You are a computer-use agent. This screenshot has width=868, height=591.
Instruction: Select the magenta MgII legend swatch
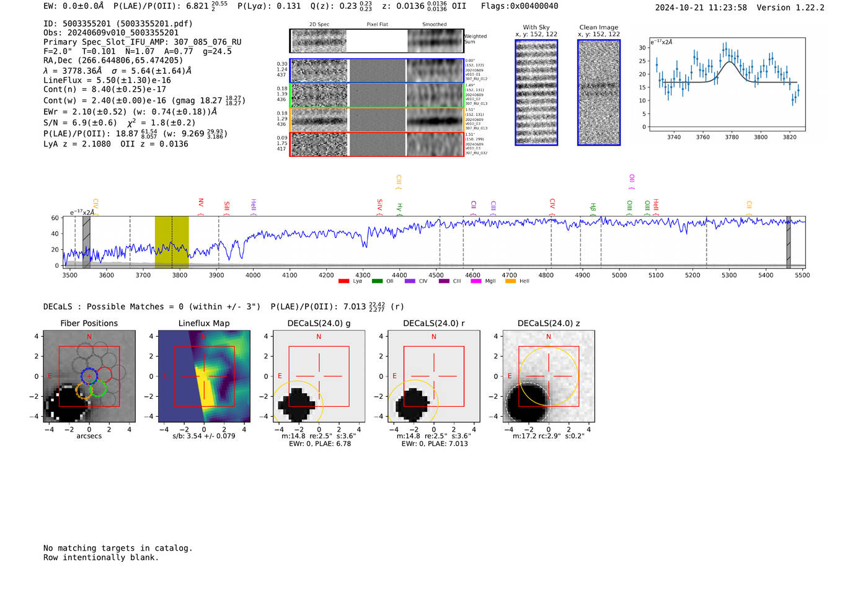pos(476,282)
